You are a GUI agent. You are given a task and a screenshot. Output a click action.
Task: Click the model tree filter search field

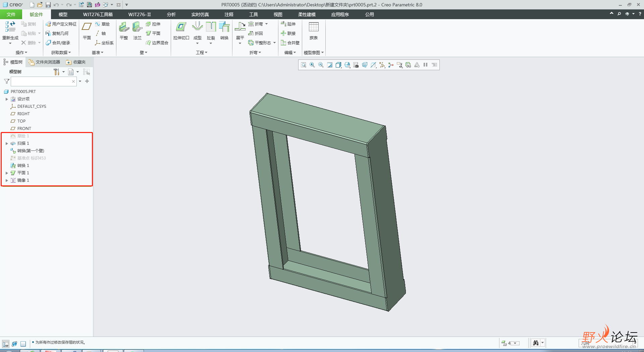click(x=41, y=81)
